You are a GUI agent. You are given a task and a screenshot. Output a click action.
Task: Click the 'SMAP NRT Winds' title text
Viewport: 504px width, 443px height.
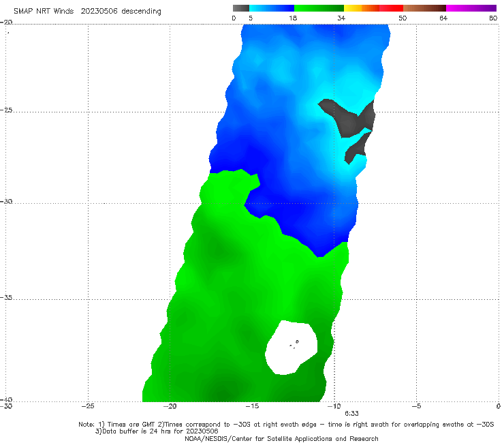[44, 11]
